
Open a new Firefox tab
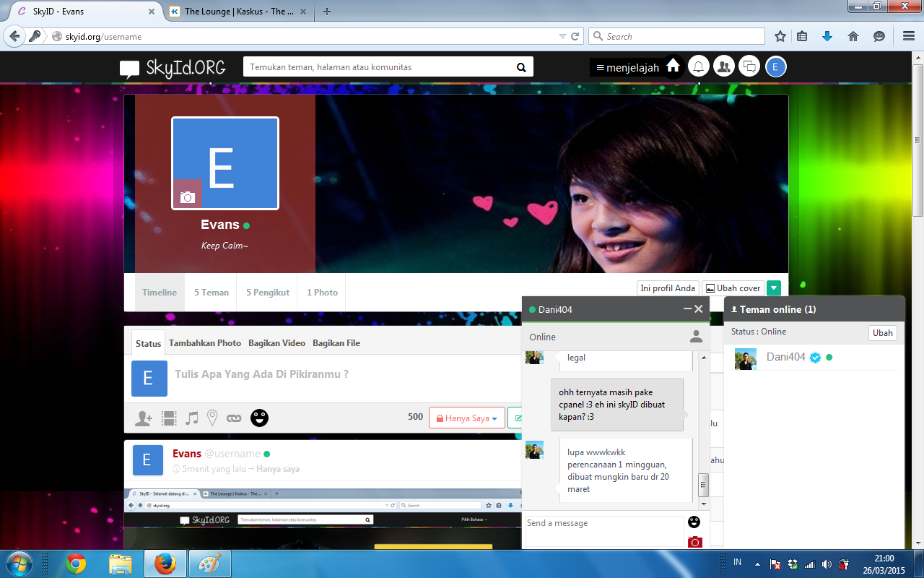pyautogui.click(x=327, y=12)
